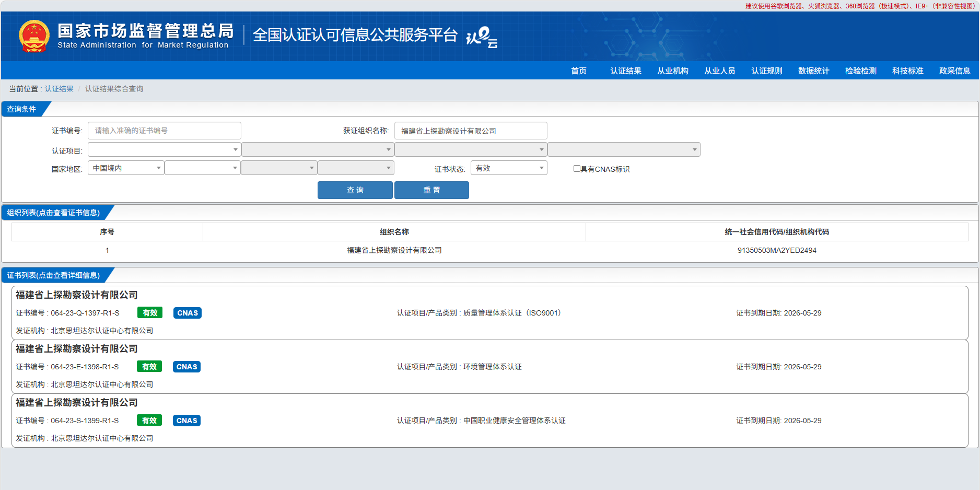Expand the 证书状态 有效 dropdown

tap(509, 168)
